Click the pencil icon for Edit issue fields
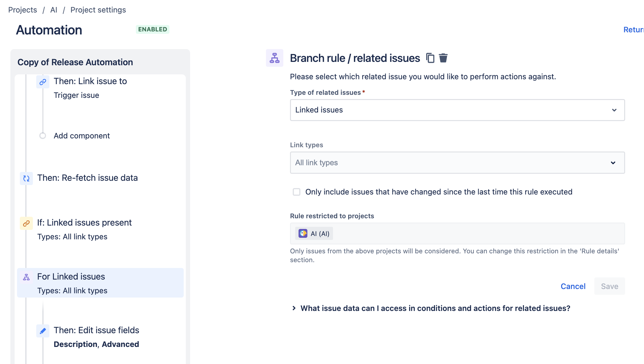 point(43,331)
